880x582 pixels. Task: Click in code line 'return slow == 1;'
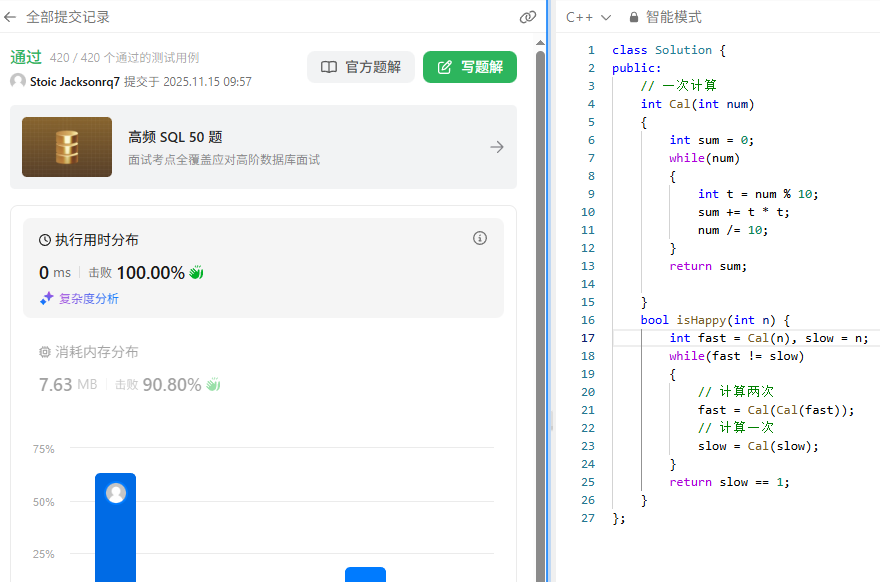pos(730,482)
